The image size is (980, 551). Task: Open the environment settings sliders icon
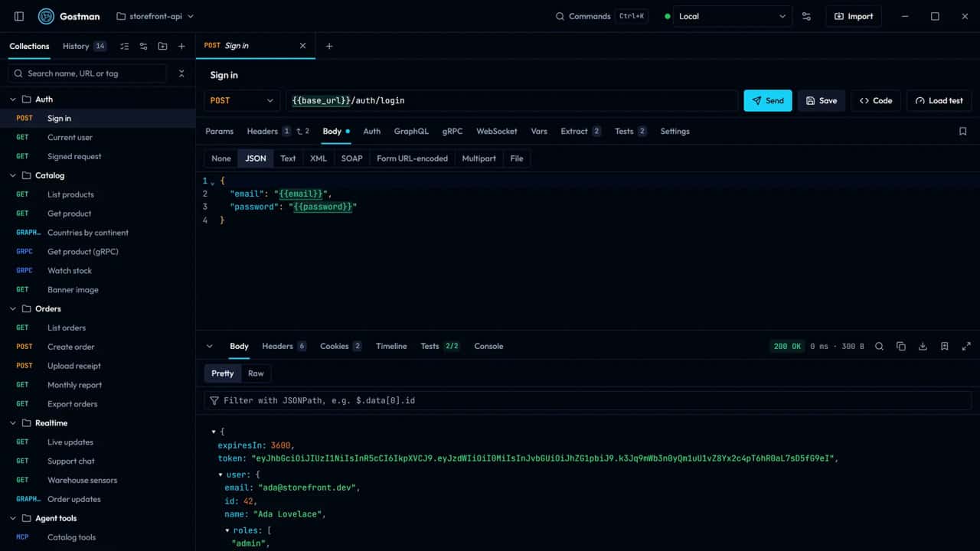click(806, 16)
